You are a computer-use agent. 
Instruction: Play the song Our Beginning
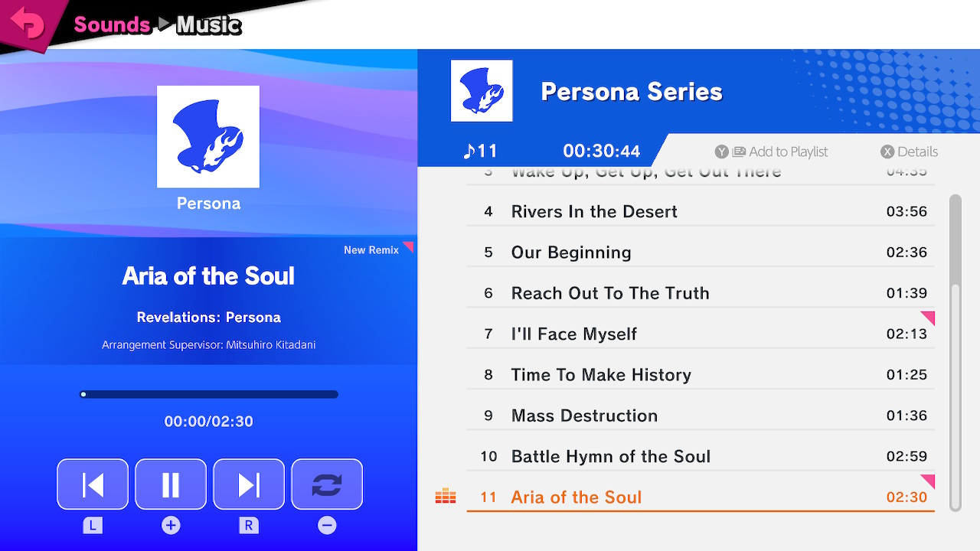pyautogui.click(x=701, y=253)
